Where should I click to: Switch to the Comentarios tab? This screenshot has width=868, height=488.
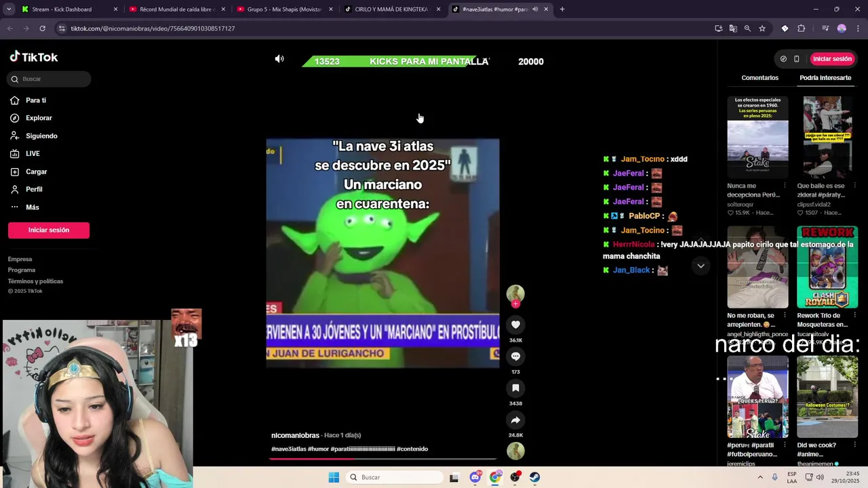point(759,78)
